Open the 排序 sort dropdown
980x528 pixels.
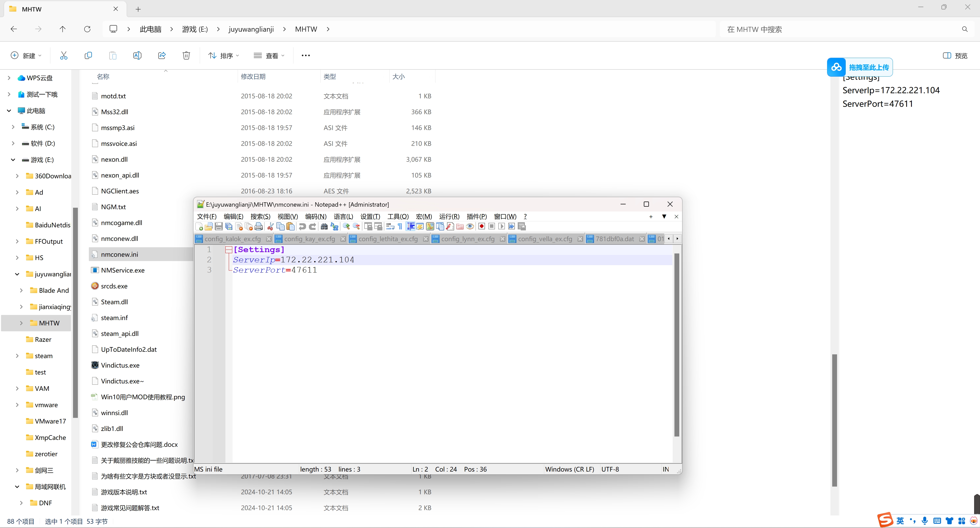click(x=224, y=56)
